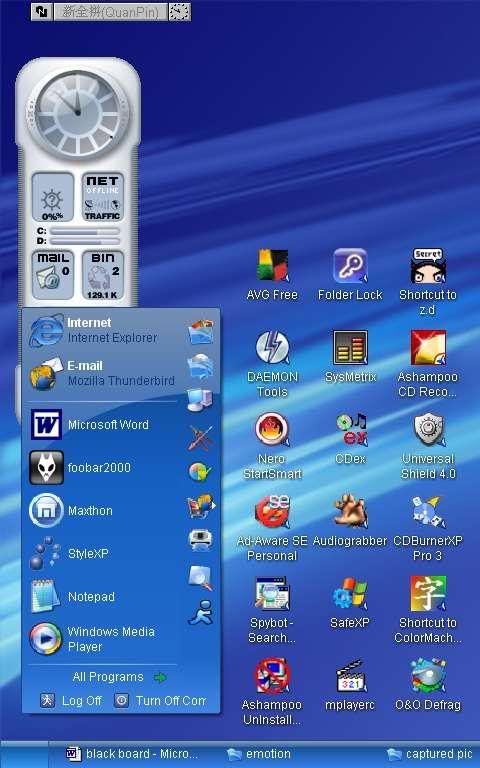Open My Computer icon in Start menu

coord(200,400)
